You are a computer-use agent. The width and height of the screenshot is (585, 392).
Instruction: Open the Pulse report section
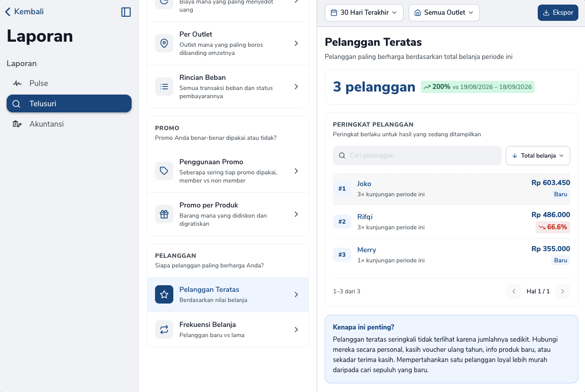click(x=69, y=83)
